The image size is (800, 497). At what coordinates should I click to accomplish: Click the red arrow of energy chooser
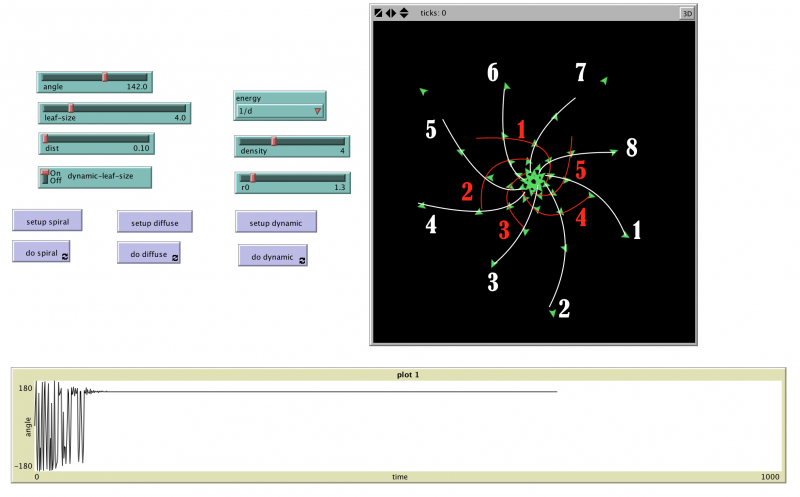[x=317, y=111]
